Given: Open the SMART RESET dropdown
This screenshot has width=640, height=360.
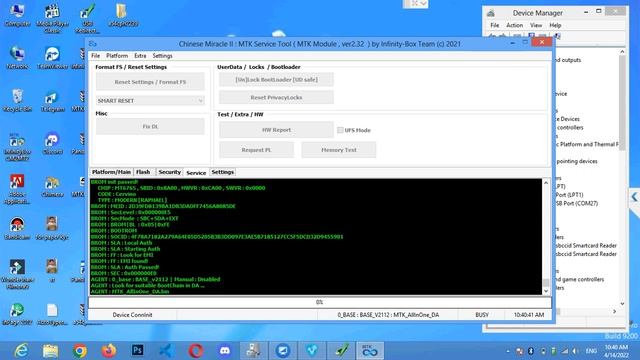Looking at the screenshot, I should [150, 100].
